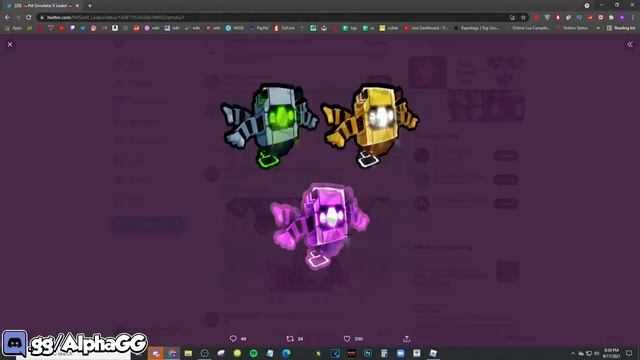Open Zoom from the taskbar
The height and width of the screenshot is (360, 640).
400,353
